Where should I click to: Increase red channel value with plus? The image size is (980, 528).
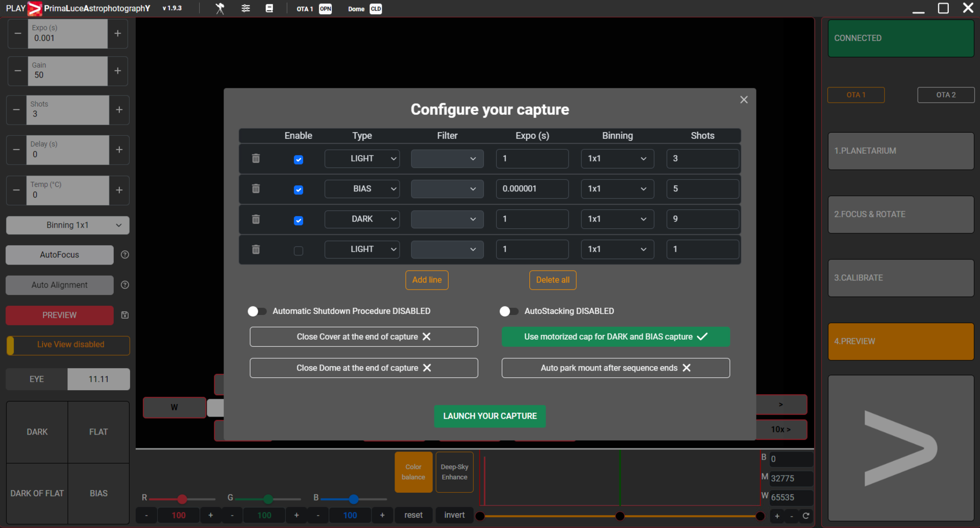tap(211, 515)
